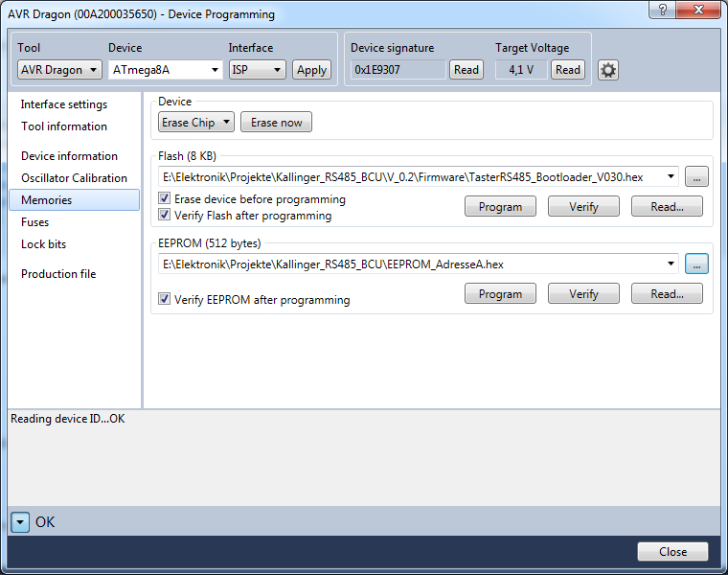Read the target voltage
728x575 pixels.
568,70
